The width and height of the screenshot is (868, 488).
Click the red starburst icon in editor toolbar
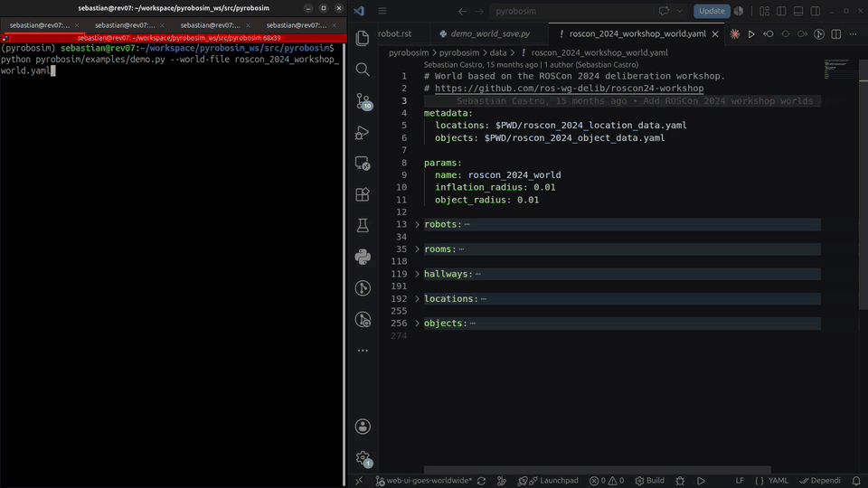tap(734, 33)
